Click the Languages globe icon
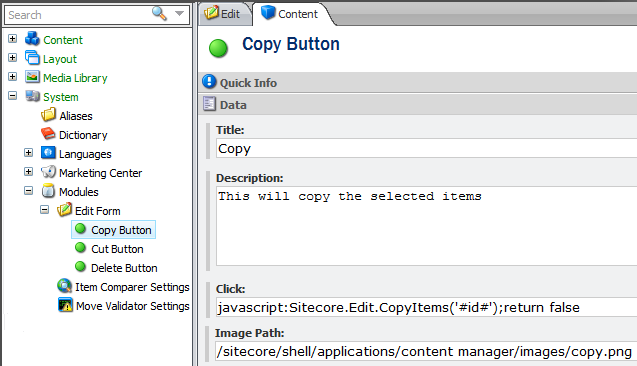This screenshot has width=637, height=366. (x=48, y=153)
